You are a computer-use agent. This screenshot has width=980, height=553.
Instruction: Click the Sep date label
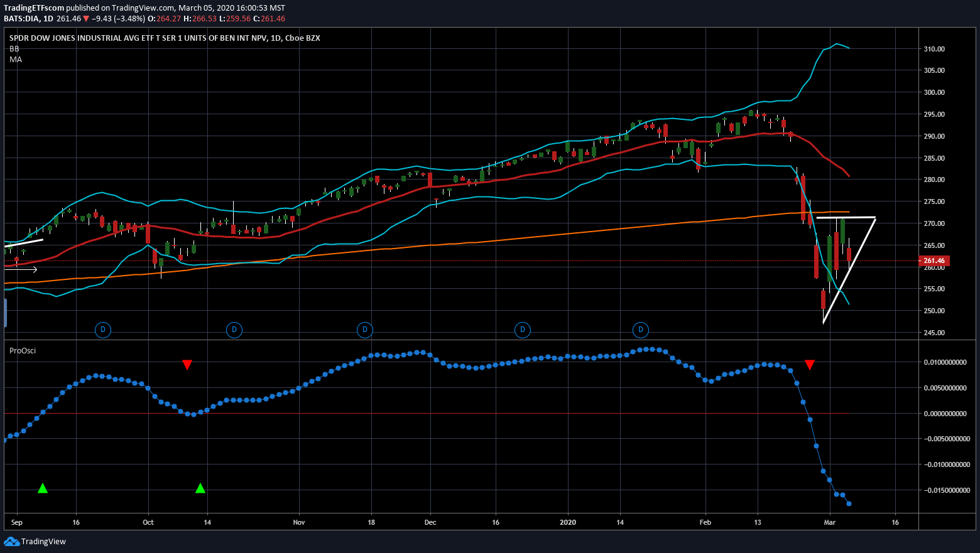pyautogui.click(x=17, y=522)
